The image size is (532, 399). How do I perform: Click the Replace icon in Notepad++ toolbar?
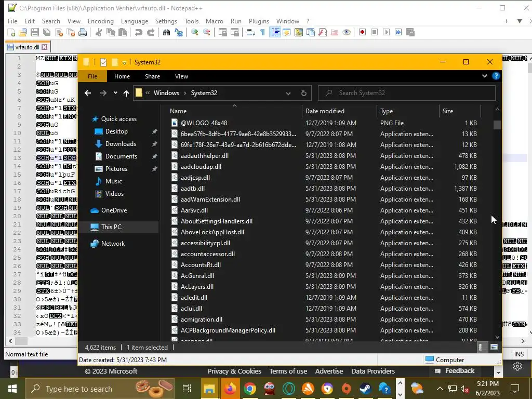click(179, 32)
